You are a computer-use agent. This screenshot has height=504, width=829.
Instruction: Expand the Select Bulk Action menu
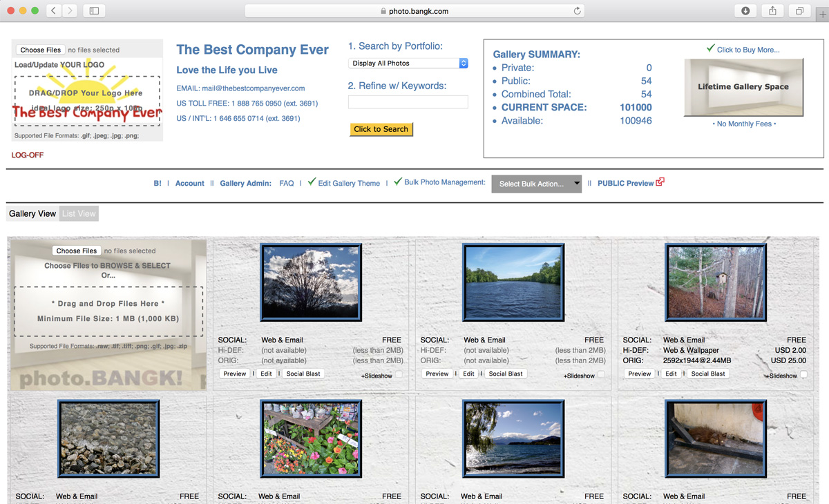536,184
